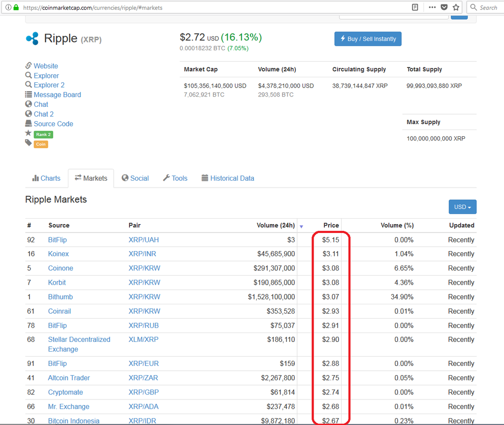The image size is (504, 425).
Task: Click the browser address bar URL
Action: pyautogui.click(x=93, y=7)
